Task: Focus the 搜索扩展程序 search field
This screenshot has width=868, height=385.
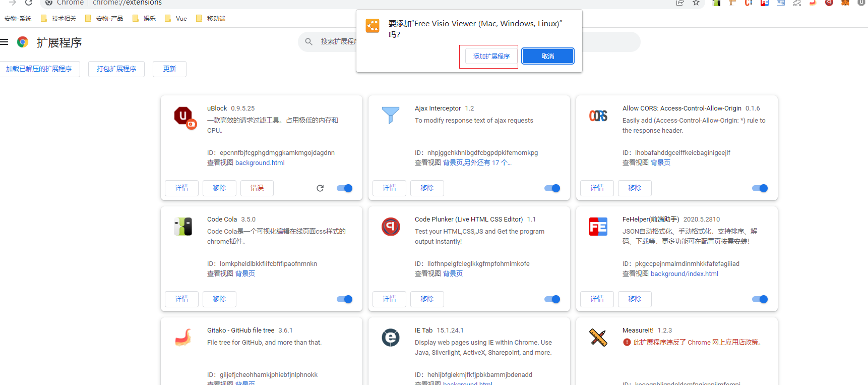Action: click(469, 42)
